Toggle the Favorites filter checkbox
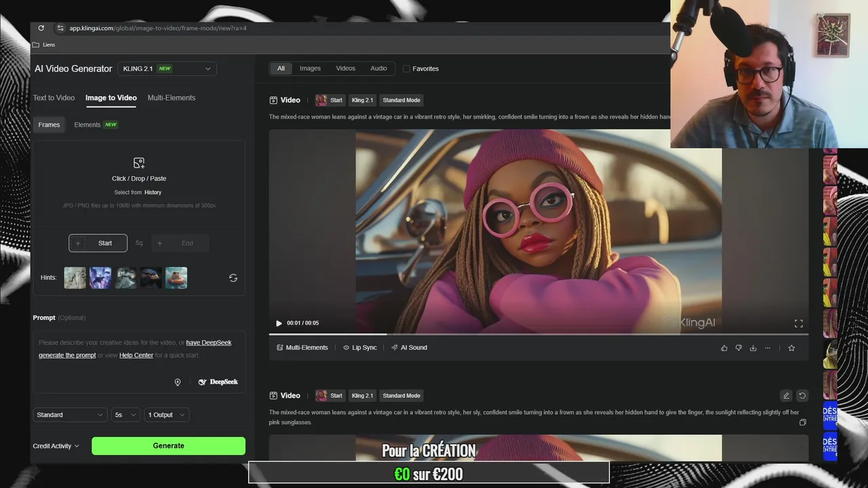The image size is (868, 488). (x=406, y=68)
